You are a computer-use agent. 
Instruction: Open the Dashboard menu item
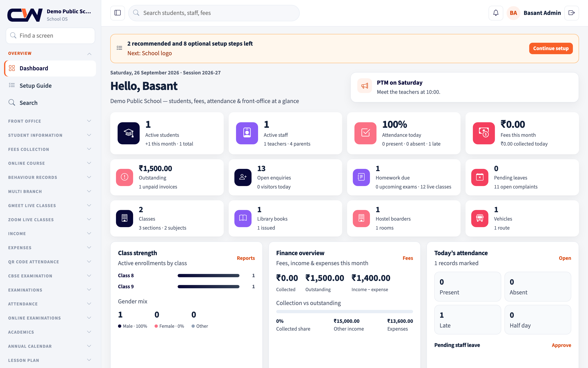50,68
